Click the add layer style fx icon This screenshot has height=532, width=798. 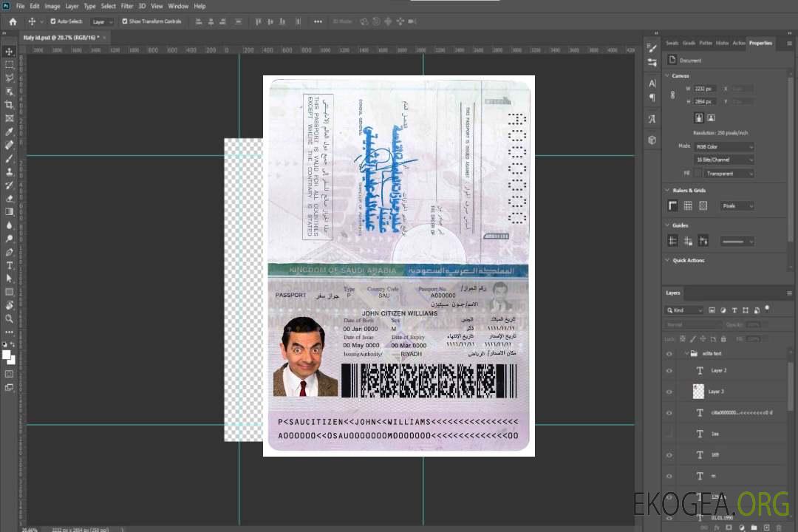(x=717, y=528)
